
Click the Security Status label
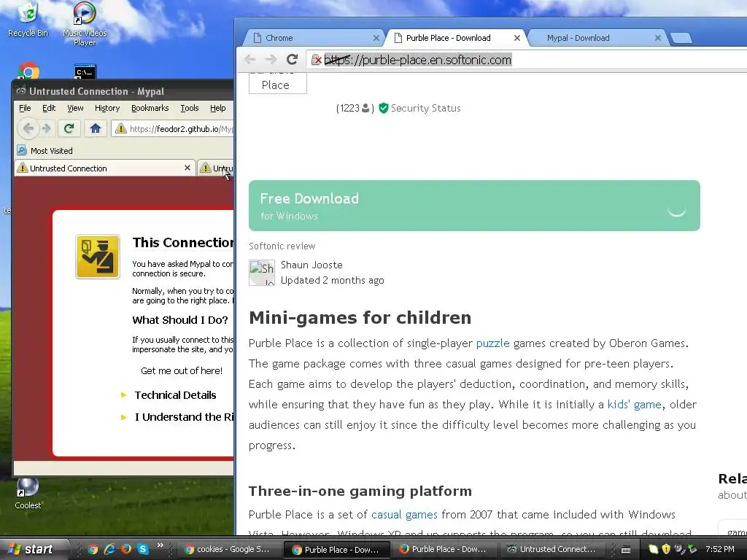(x=425, y=108)
